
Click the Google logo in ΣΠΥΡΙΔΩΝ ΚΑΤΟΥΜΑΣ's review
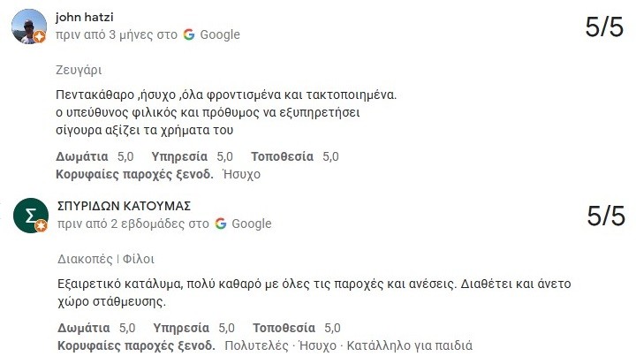coord(221,224)
